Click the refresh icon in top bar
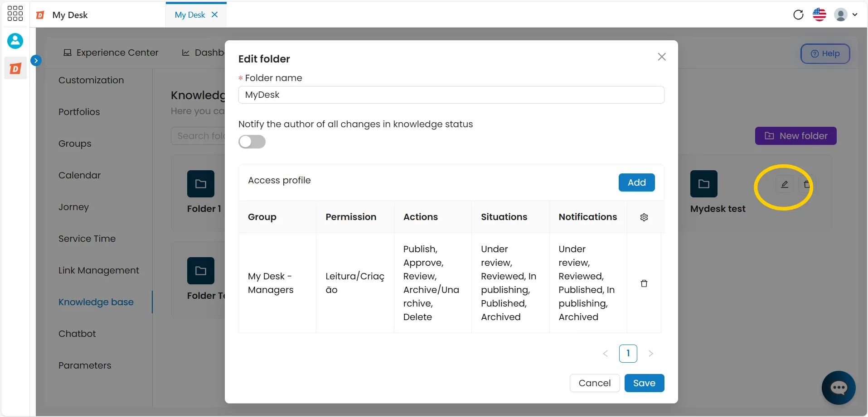Image resolution: width=868 pixels, height=417 pixels. tap(798, 14)
